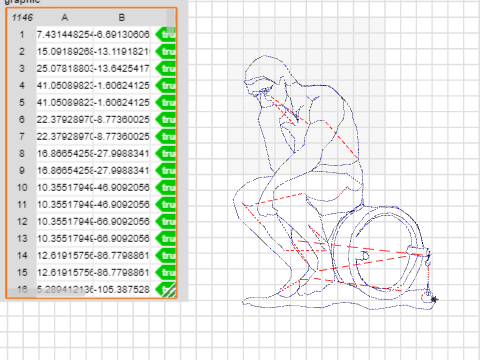480x360 pixels.
Task: Select column A value in row 8
Action: [x=65, y=153]
